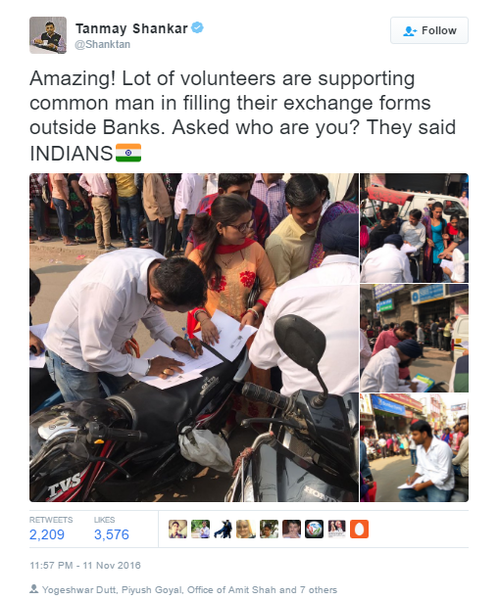Click the orange egg default avatar
Screen dimensions: 500x600
coord(359,529)
